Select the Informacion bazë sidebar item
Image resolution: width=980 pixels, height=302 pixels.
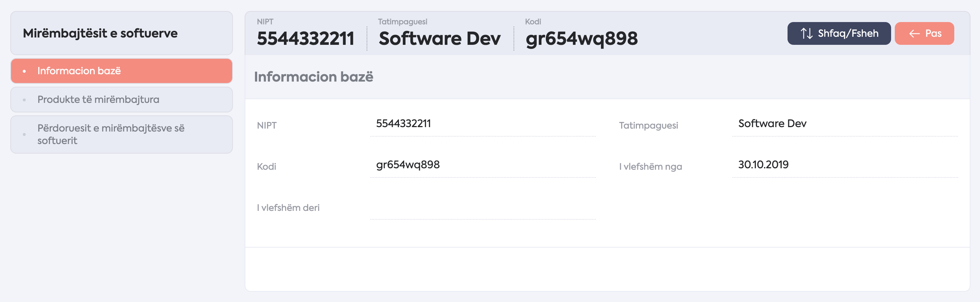click(x=121, y=71)
